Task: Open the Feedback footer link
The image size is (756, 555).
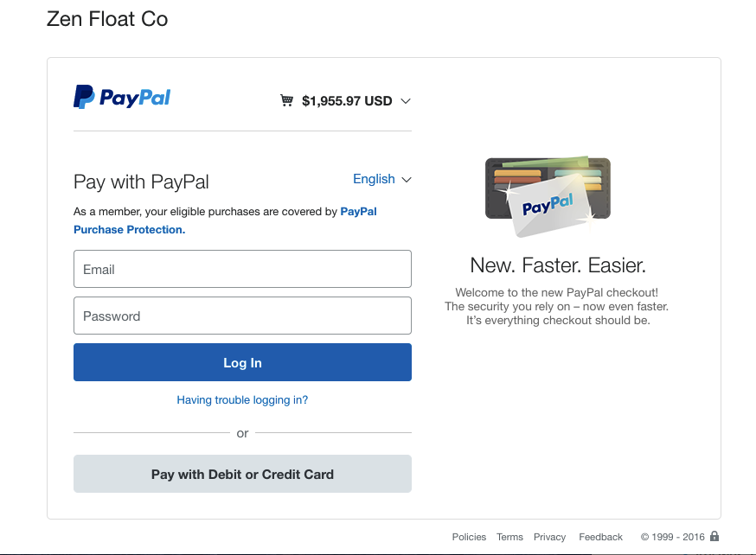Action: pos(601,537)
